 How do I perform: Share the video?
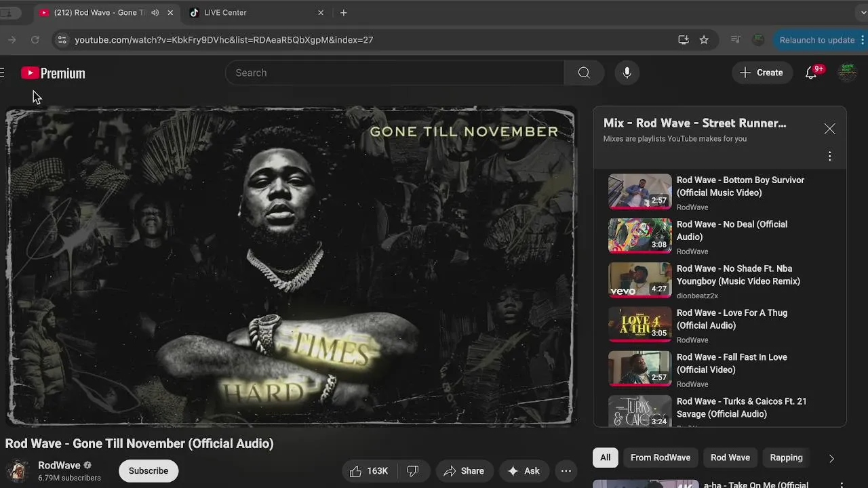pos(464,471)
